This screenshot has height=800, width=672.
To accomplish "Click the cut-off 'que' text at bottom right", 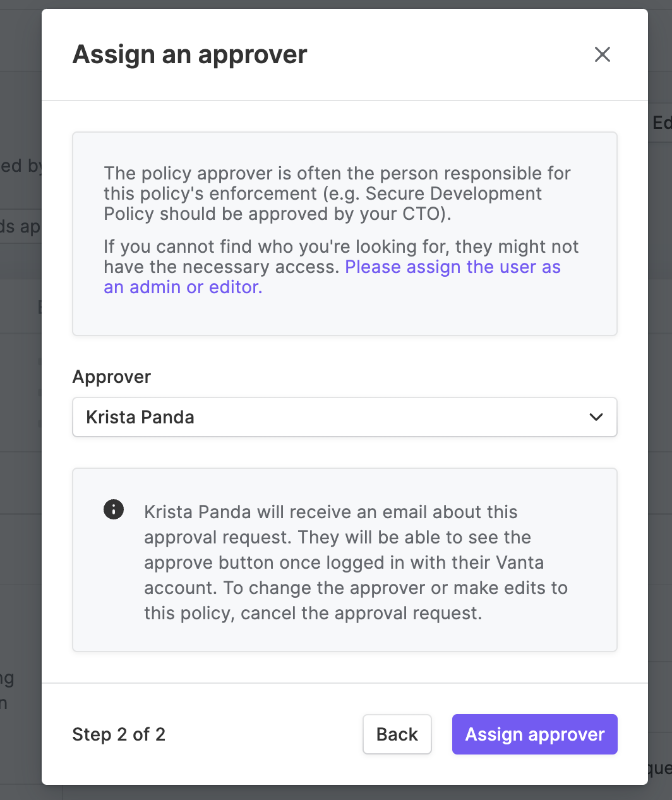I will point(659,768).
